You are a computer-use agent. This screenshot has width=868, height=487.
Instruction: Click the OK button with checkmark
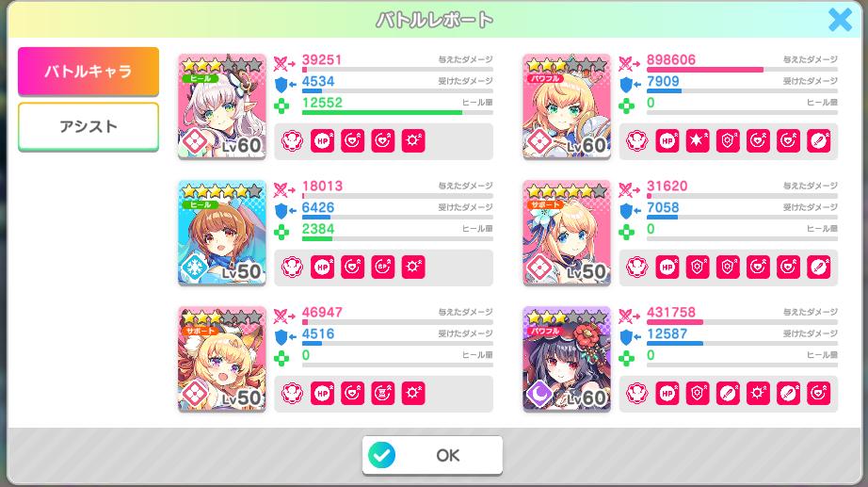432,455
